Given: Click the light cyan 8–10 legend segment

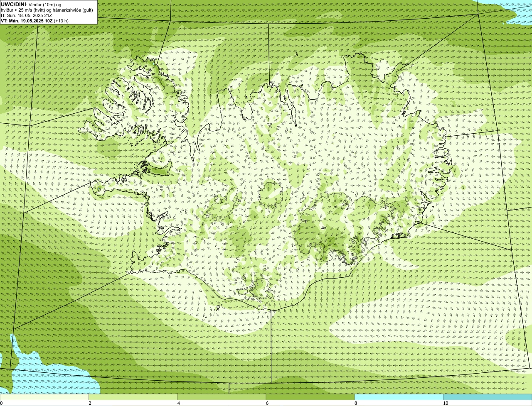Looking at the screenshot, I should pyautogui.click(x=399, y=397).
